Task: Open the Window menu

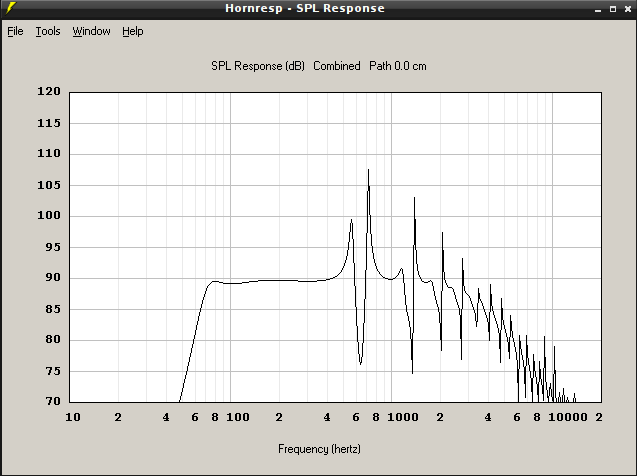Action: [91, 31]
